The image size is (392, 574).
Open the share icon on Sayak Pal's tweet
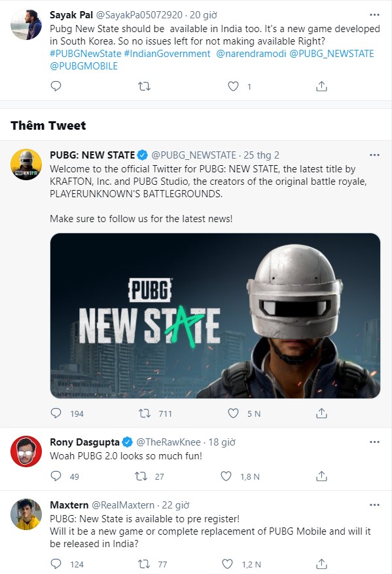(x=321, y=86)
